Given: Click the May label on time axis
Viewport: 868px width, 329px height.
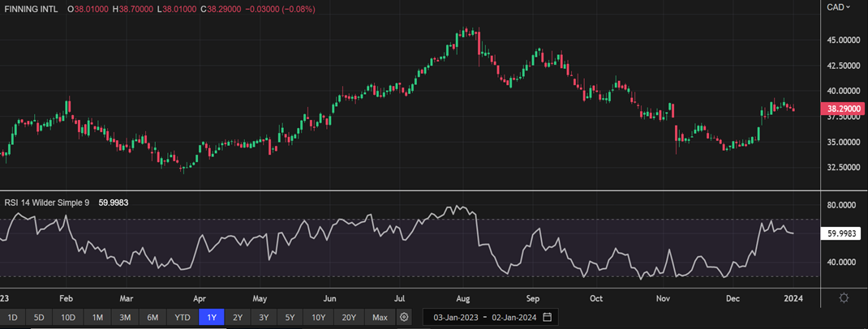Looking at the screenshot, I should point(260,298).
